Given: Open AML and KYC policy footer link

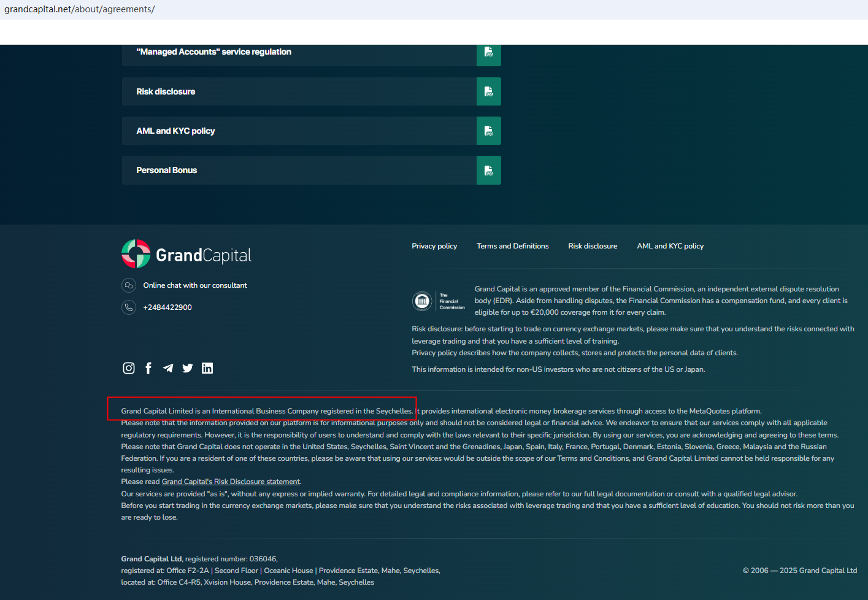Looking at the screenshot, I should pos(670,246).
